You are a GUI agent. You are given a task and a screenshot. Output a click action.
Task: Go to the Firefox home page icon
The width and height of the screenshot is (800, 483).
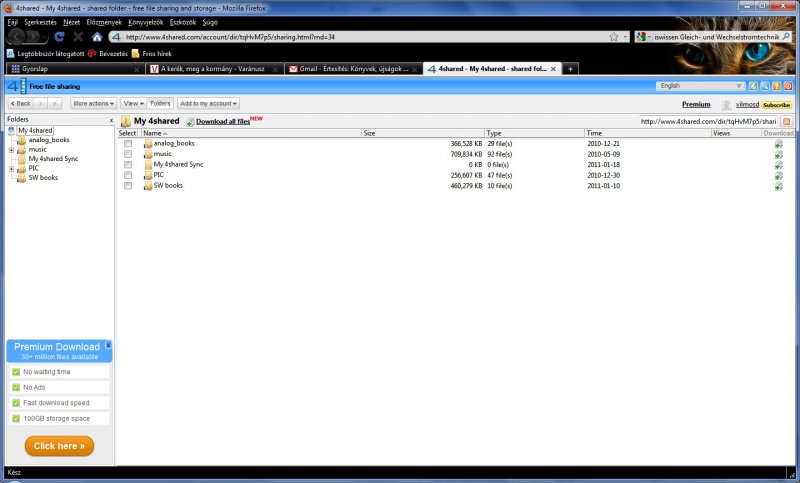(97, 37)
